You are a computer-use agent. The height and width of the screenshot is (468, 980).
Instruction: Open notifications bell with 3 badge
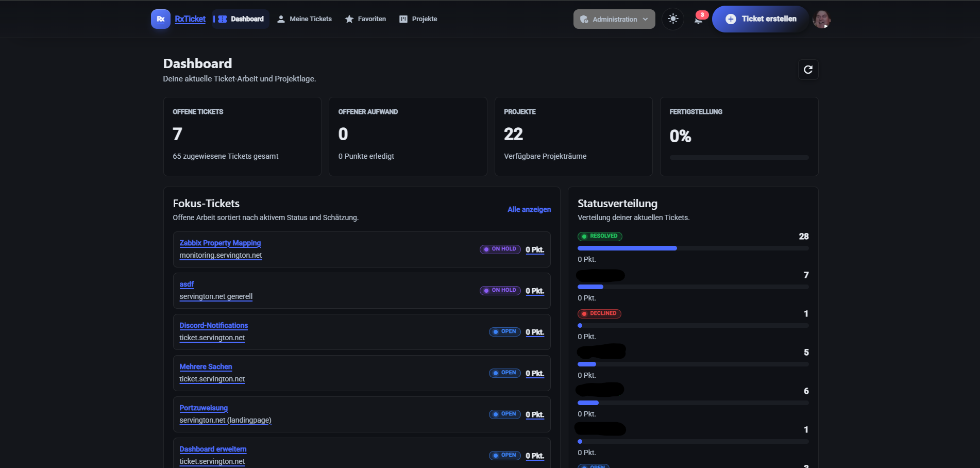[699, 19]
